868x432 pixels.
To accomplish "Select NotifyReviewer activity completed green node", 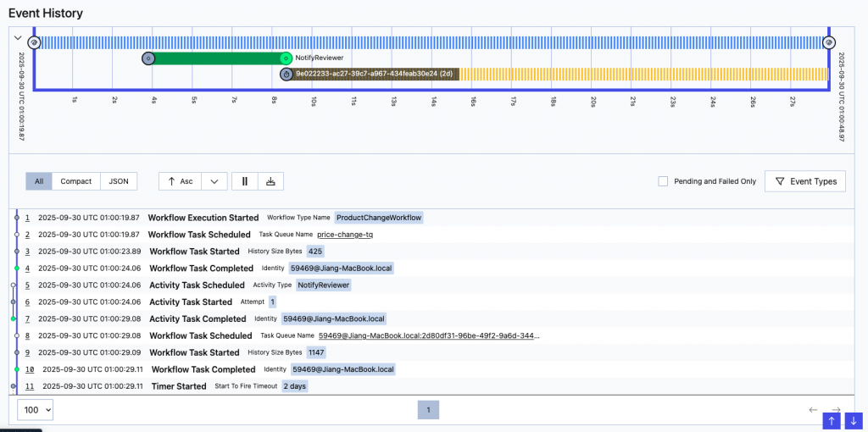I will click(x=286, y=58).
